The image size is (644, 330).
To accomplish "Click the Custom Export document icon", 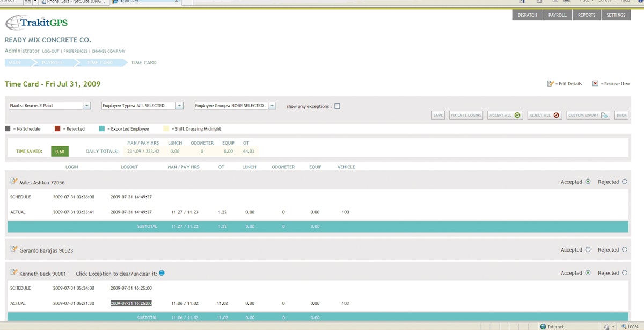I will pyautogui.click(x=603, y=115).
